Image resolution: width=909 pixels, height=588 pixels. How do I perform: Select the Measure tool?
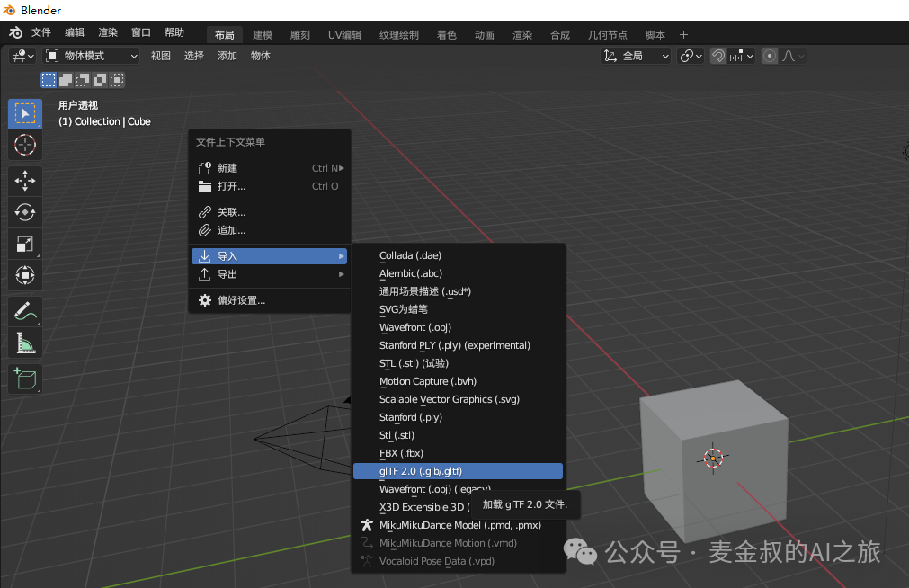(25, 343)
